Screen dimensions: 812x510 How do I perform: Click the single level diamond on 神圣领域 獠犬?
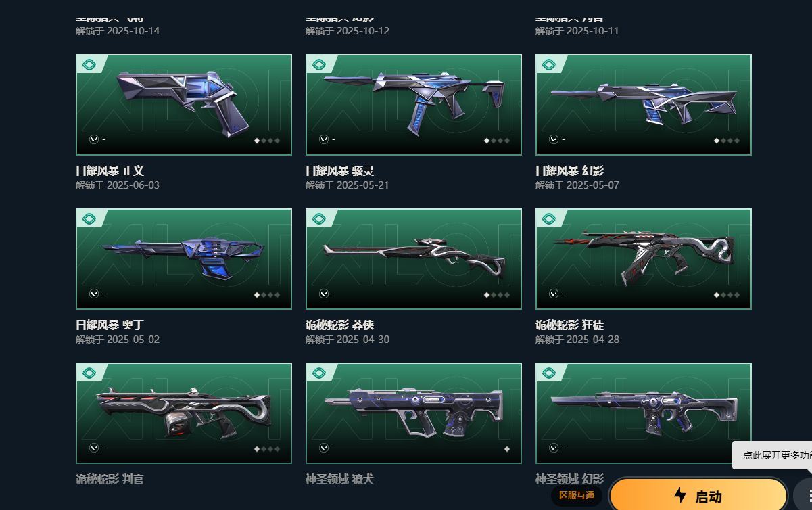point(506,449)
